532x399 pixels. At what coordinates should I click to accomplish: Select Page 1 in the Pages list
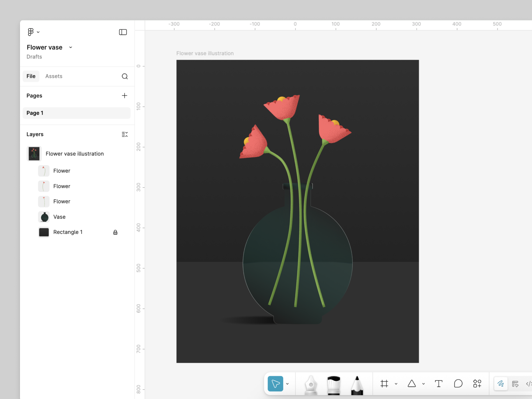35,113
